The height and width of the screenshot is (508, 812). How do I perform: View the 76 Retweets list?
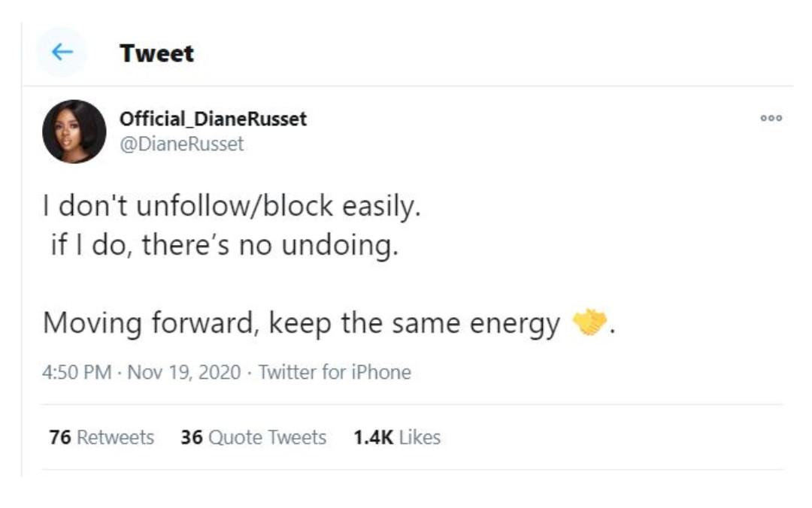(x=101, y=437)
